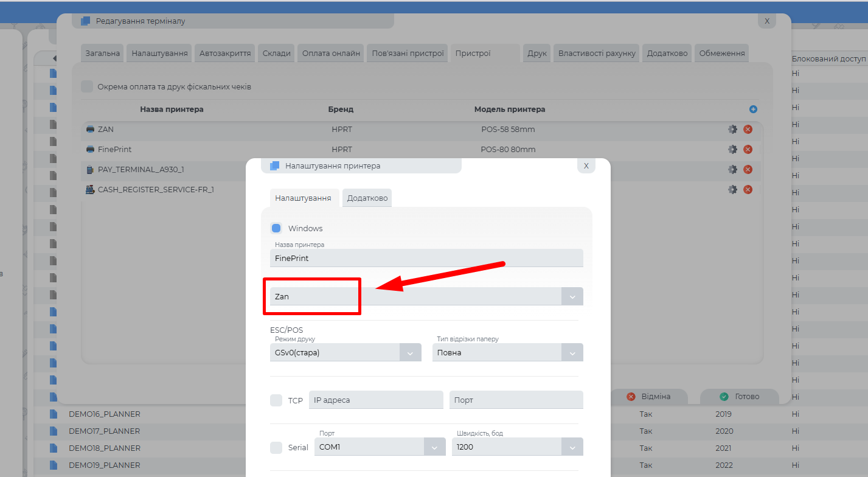Click the Відміна button
Viewport: 868px width, 477px height.
[x=648, y=397]
